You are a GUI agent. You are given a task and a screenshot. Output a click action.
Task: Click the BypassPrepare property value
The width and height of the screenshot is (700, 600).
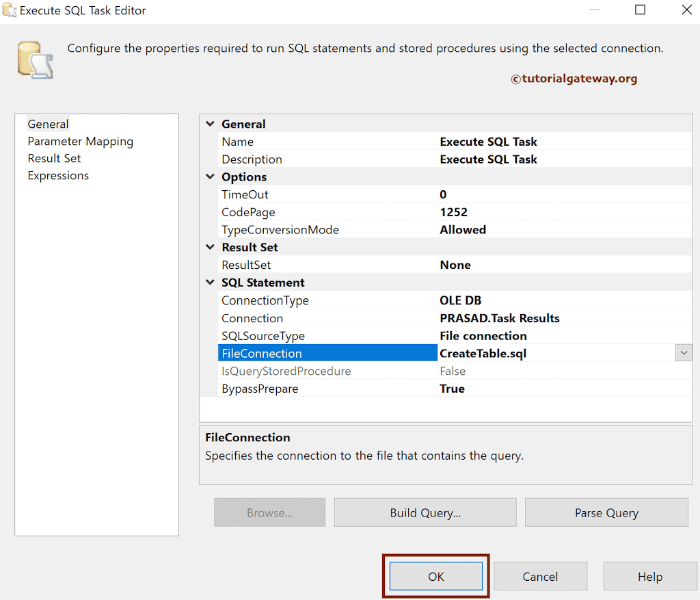(451, 388)
